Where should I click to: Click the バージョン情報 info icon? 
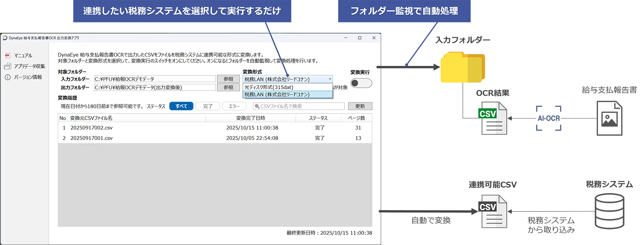[8, 77]
